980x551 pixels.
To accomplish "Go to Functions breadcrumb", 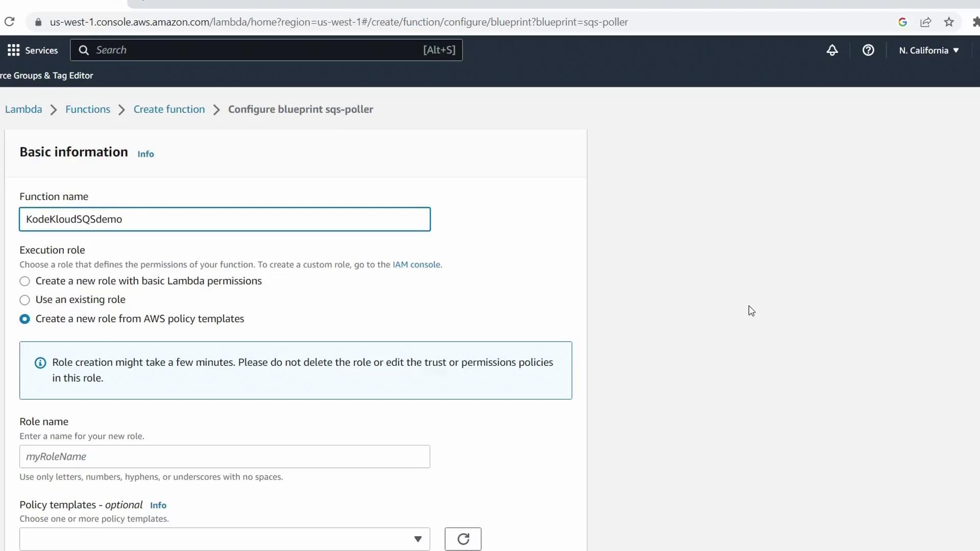I will point(88,109).
